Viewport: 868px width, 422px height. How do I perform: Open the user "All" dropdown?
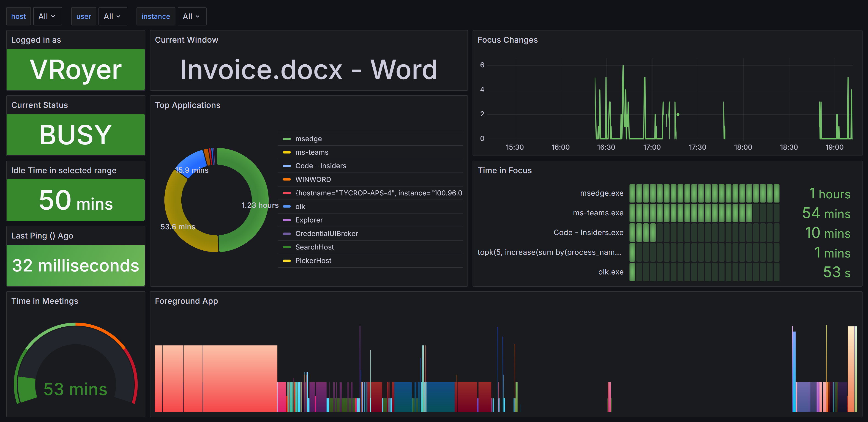tap(112, 16)
